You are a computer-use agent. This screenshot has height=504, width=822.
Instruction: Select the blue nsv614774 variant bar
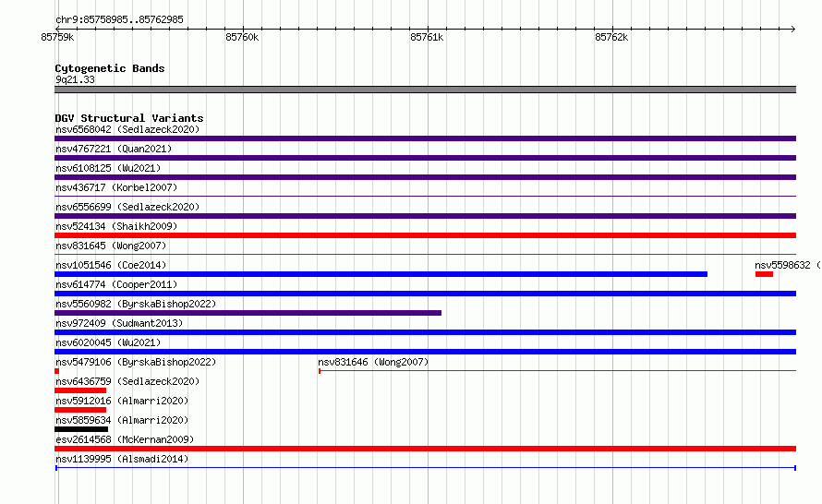coord(425,294)
